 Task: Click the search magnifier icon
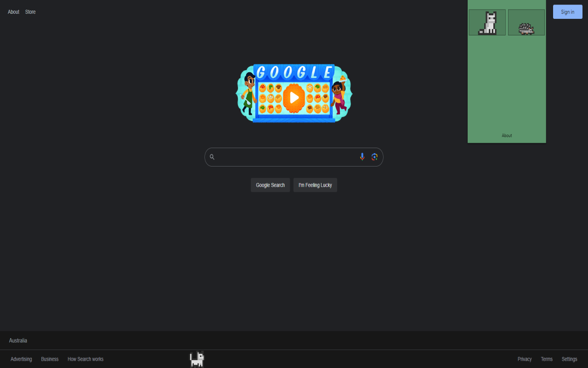click(x=212, y=157)
